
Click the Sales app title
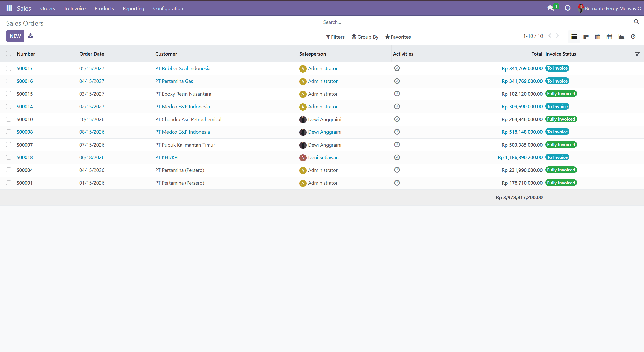click(24, 8)
